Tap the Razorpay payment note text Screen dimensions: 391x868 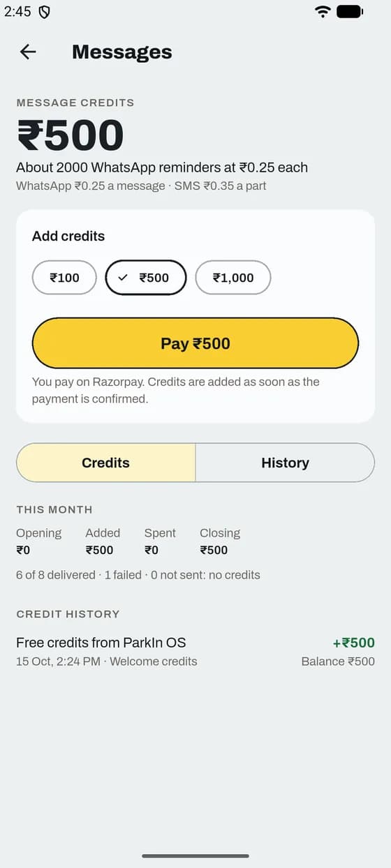point(176,391)
